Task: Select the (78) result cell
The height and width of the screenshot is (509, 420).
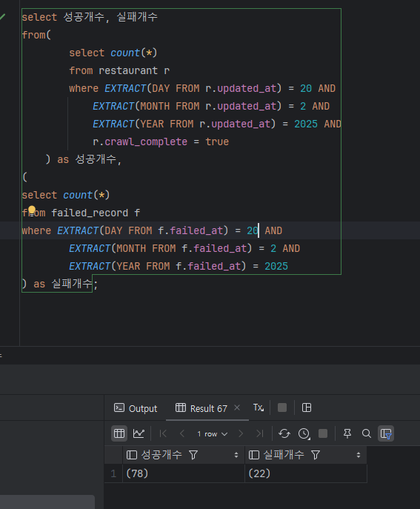Action: (x=184, y=473)
